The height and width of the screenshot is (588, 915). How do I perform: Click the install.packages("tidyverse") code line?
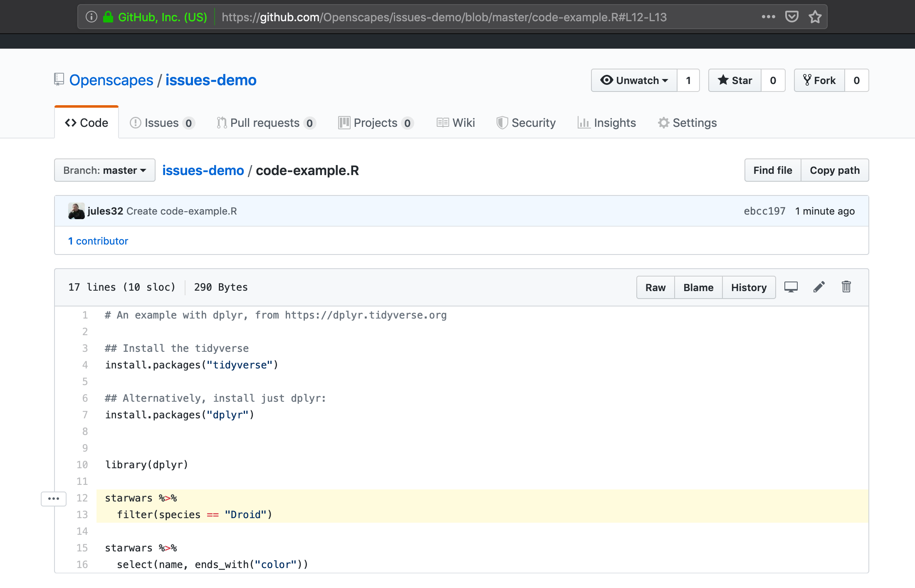[191, 365]
